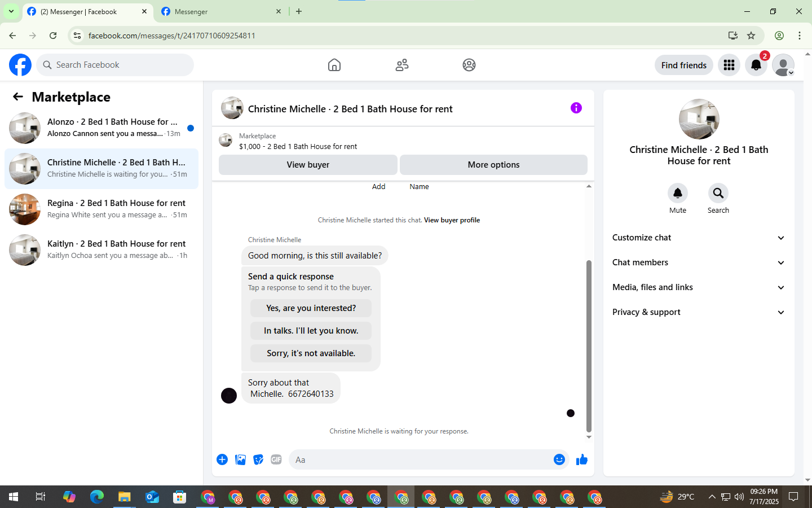Screen dimensions: 812x508
Task: Switch to the second Messenger tab
Action: [x=222, y=11]
